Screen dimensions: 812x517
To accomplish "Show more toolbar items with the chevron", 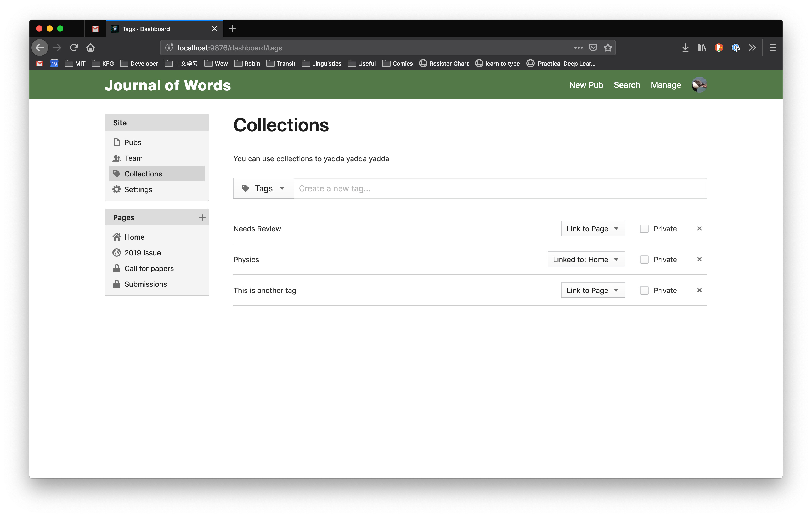I will click(x=752, y=48).
